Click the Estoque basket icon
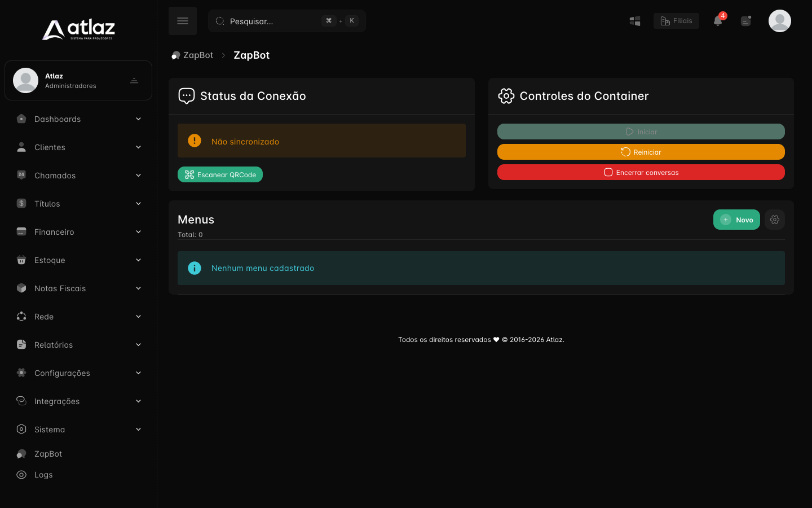Image resolution: width=812 pixels, height=508 pixels. coord(21,260)
